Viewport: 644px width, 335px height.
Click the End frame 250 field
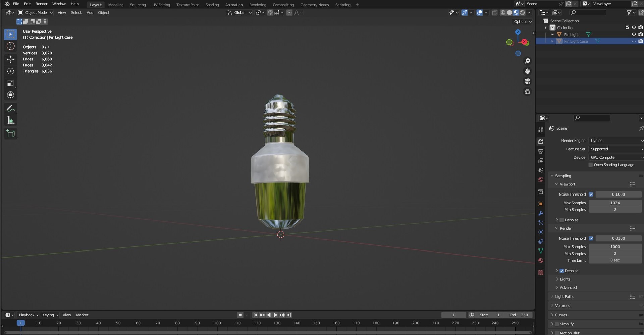(x=519, y=315)
